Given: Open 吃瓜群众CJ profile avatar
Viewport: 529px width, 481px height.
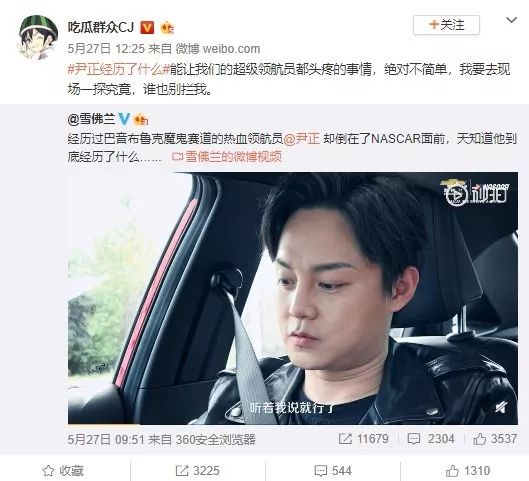Looking at the screenshot, I should click(38, 38).
